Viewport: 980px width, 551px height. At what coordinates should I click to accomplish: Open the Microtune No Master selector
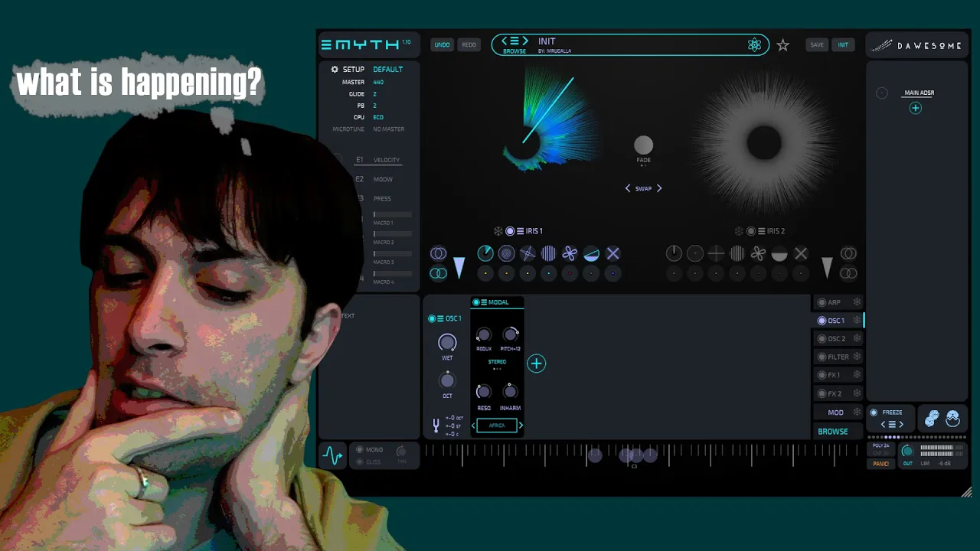coord(389,129)
